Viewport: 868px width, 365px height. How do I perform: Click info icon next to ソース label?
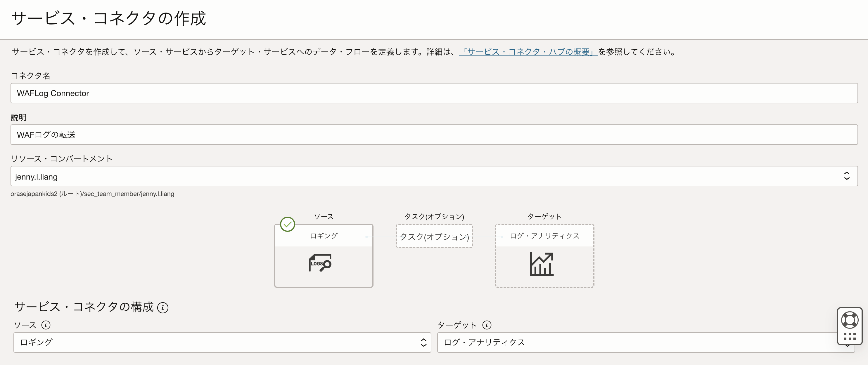(46, 325)
